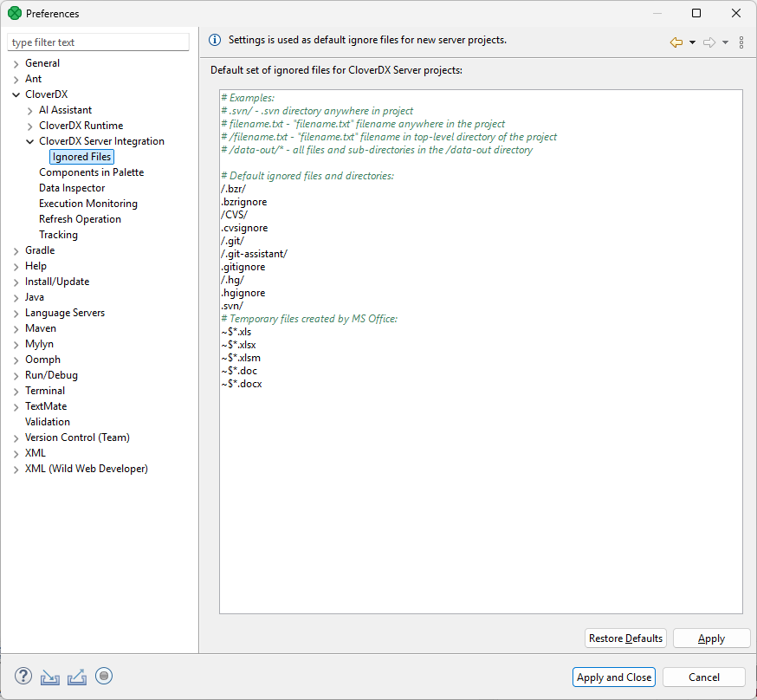Click the ~$*.xlsm entry
The width and height of the screenshot is (757, 700).
[x=241, y=358]
